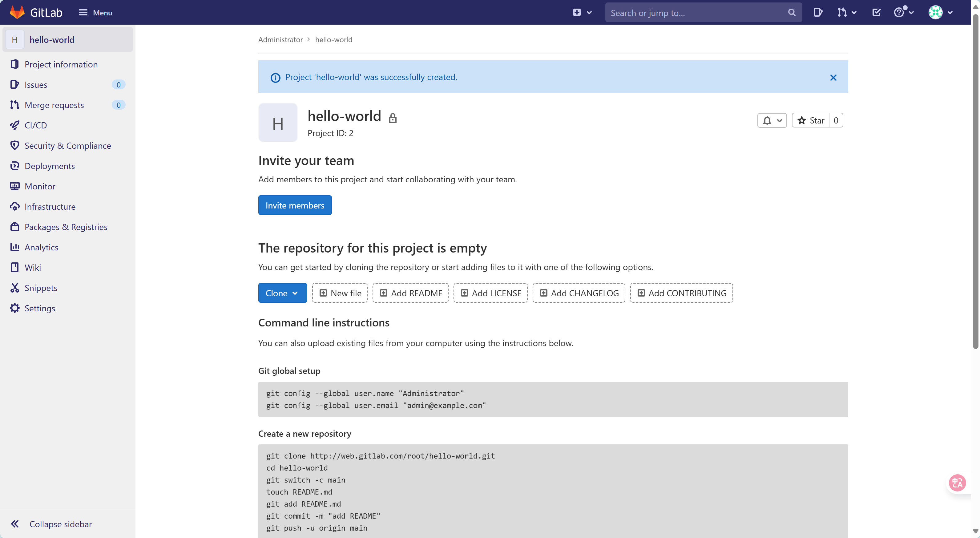Viewport: 980px width, 538px height.
Task: Click the info icon in success alert
Action: coord(275,78)
